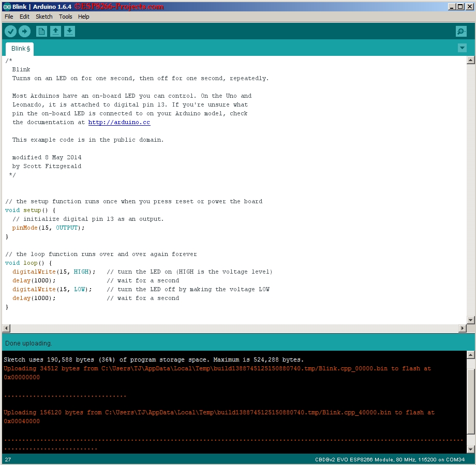Select the Blink sketch tab
476x465 pixels.
tap(20, 49)
